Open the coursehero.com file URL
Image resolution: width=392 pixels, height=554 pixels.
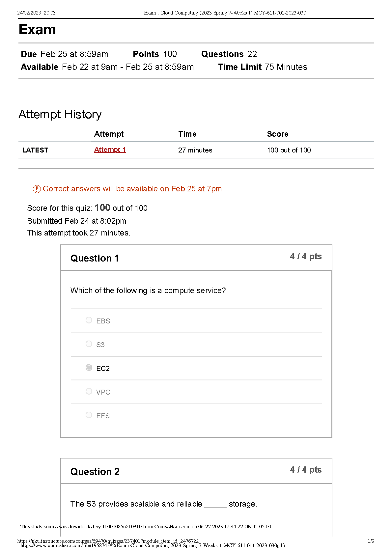(x=153, y=545)
